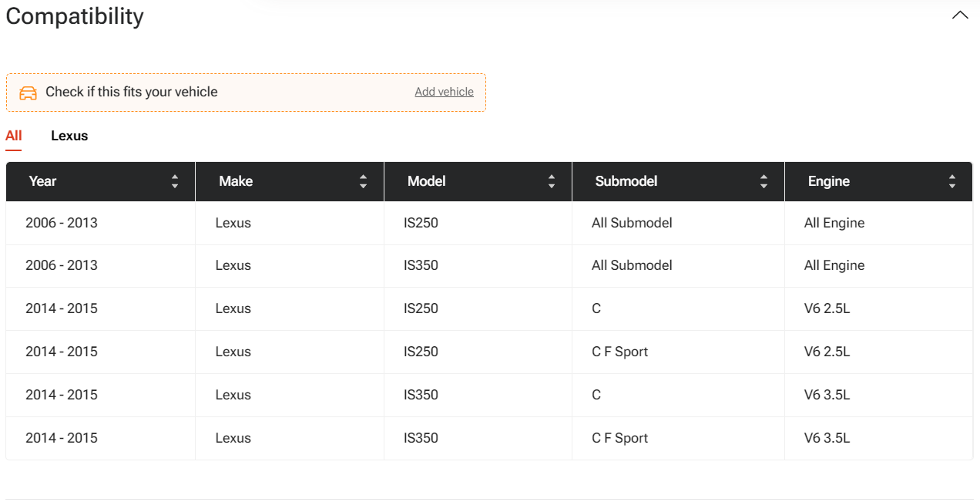Click the Make column header label
Image resolution: width=980 pixels, height=502 pixels.
pyautogui.click(x=236, y=181)
